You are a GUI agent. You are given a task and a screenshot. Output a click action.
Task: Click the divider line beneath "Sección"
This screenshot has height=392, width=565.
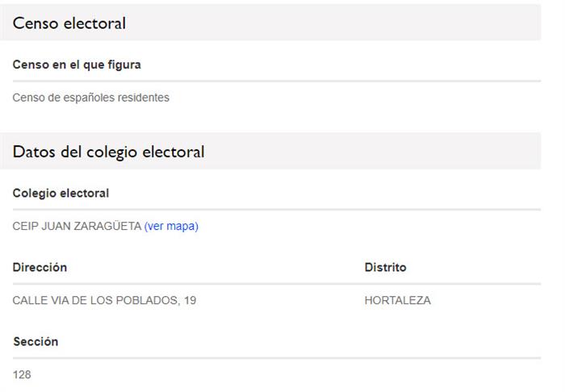[x=276, y=358]
